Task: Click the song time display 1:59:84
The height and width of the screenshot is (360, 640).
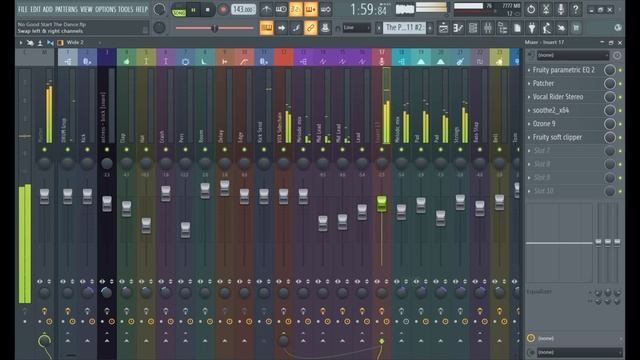Action: tap(369, 9)
